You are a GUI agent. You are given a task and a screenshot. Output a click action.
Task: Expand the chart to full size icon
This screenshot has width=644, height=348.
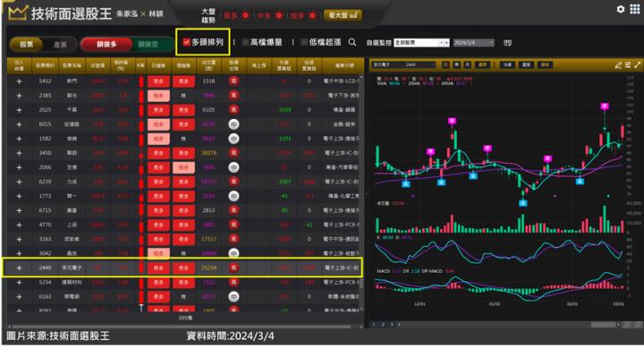pyautogui.click(x=638, y=65)
